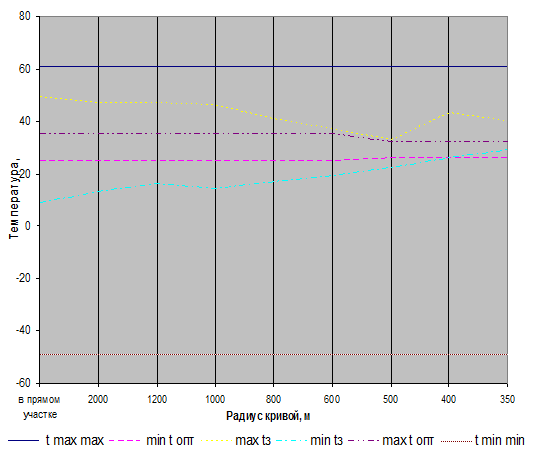Click the 'max t опт' legend entry

391,441
